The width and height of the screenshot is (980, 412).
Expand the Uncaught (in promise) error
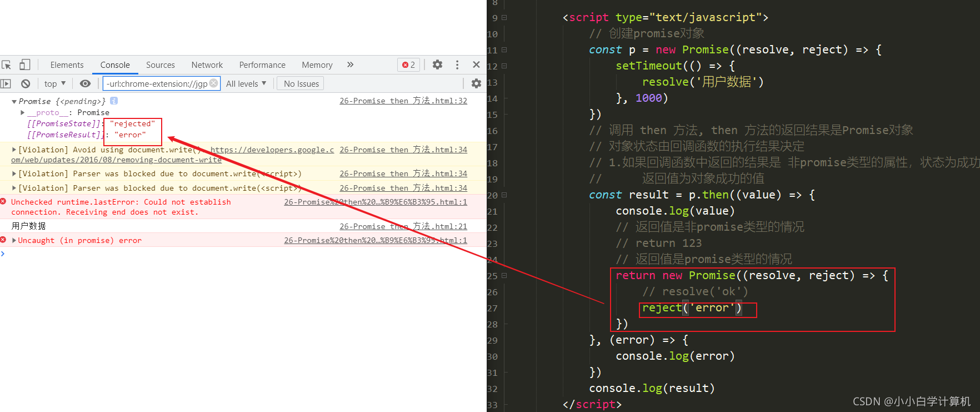click(x=14, y=240)
